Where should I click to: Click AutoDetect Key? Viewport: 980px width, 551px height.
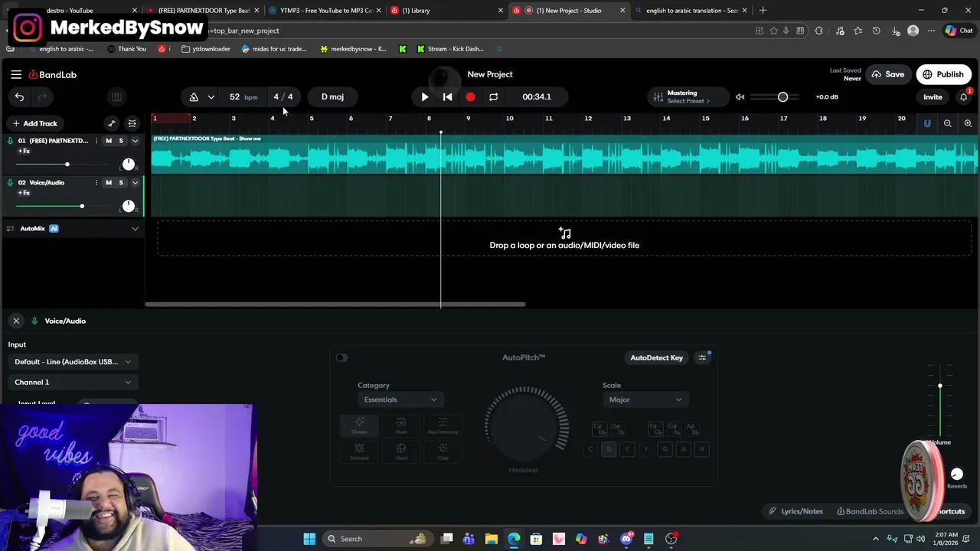point(656,357)
